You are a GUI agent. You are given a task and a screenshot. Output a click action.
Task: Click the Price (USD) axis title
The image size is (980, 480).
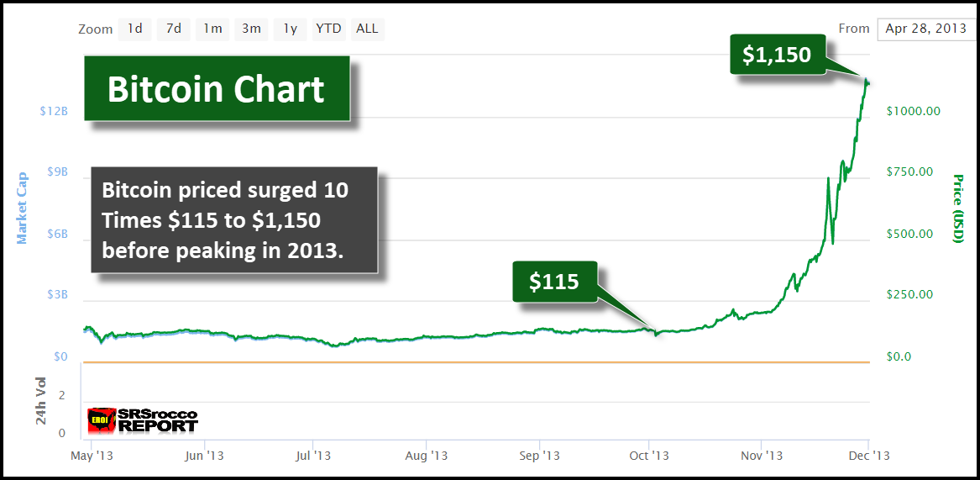[x=957, y=208]
